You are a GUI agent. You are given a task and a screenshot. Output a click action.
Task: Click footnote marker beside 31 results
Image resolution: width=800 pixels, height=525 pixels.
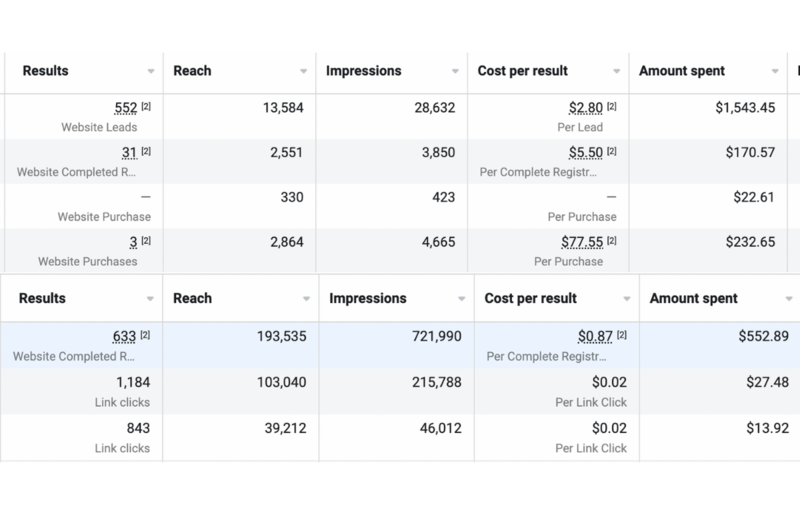[146, 151]
